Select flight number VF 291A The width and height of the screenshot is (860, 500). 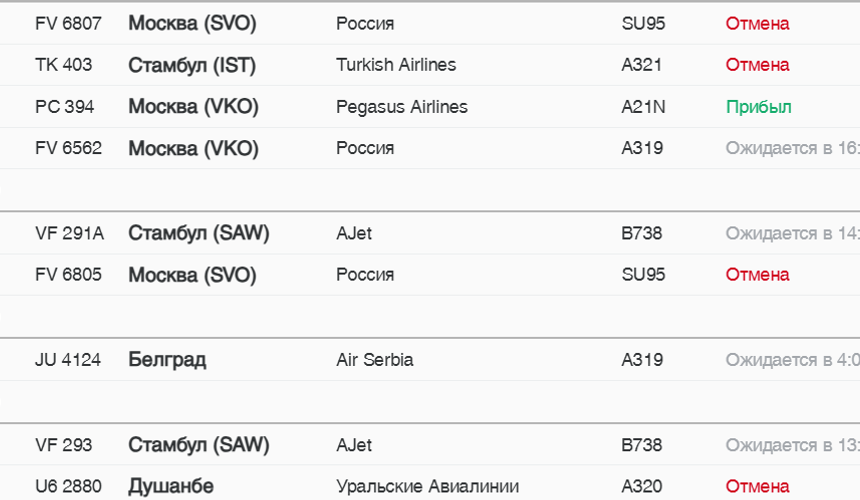pyautogui.click(x=69, y=234)
